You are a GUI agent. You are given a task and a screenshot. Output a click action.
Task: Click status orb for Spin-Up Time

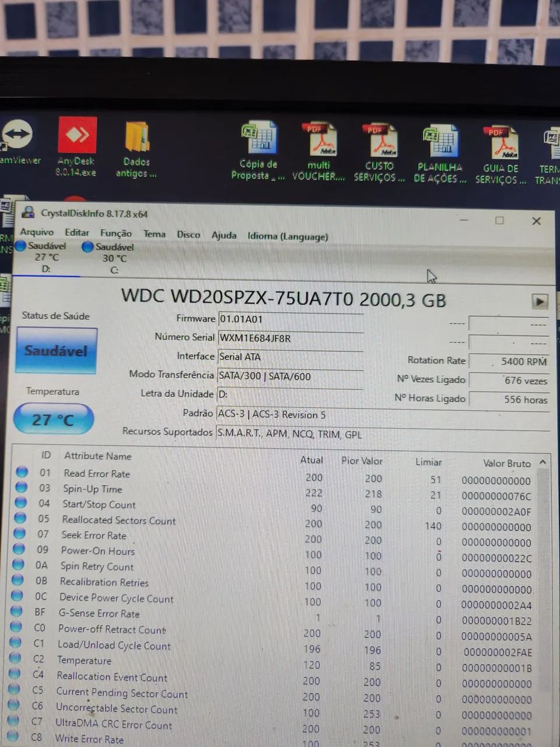(x=22, y=487)
